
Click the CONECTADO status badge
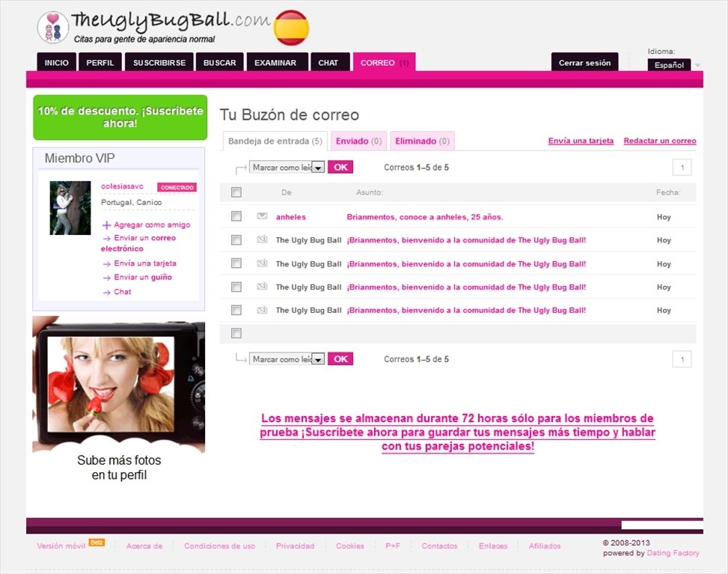pos(177,187)
